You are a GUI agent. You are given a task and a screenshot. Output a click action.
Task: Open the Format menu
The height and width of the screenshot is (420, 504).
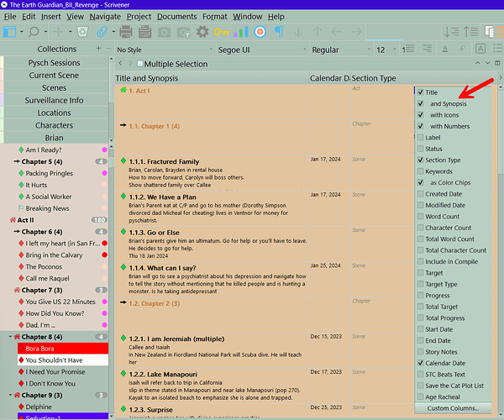(x=215, y=17)
